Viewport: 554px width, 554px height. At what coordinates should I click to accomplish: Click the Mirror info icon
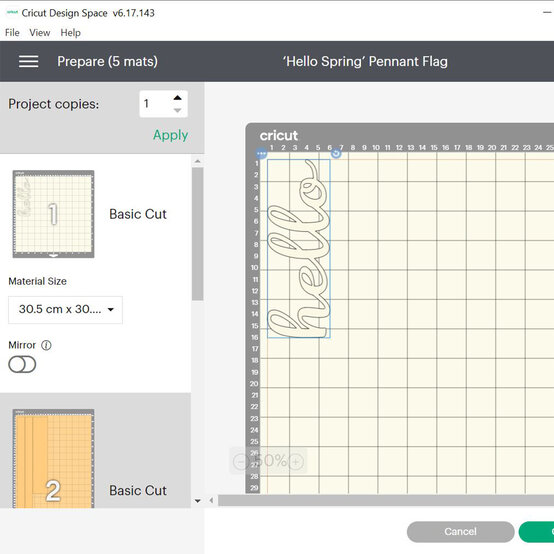(x=46, y=345)
